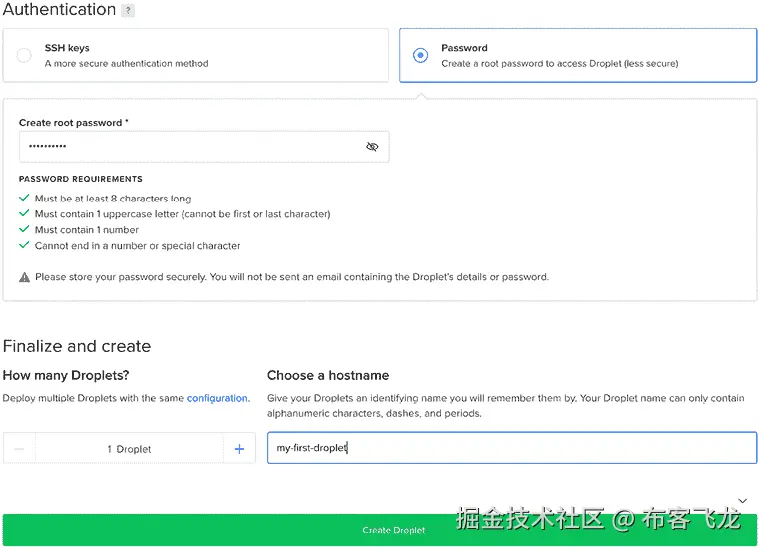Viewport: 759px width, 550px height.
Task: Click the my-first-droplet hostname field
Action: coord(511,448)
